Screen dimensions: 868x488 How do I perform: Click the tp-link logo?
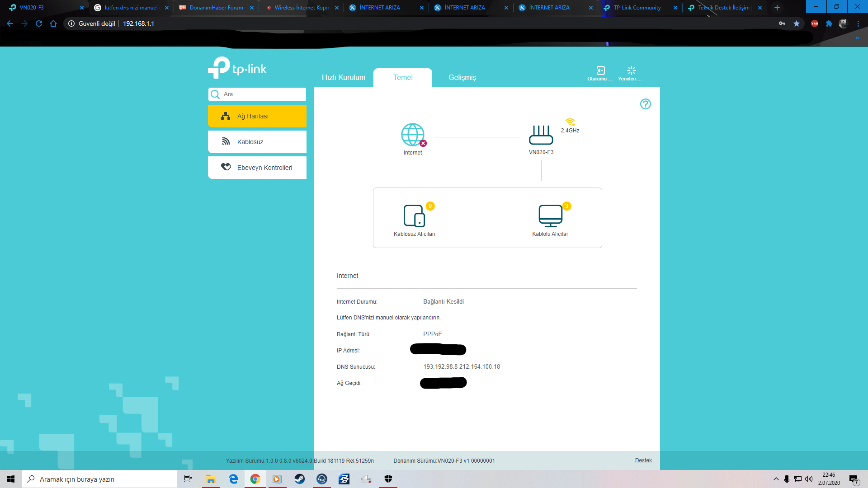(x=237, y=68)
